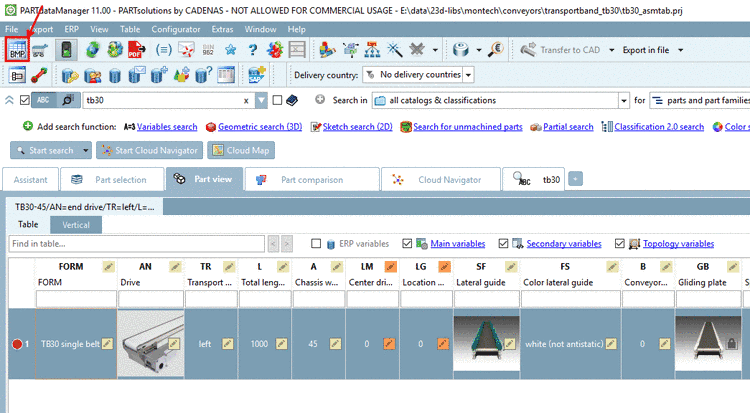The width and height of the screenshot is (750, 413).
Task: Click the blue question mark help icon
Action: (x=253, y=50)
